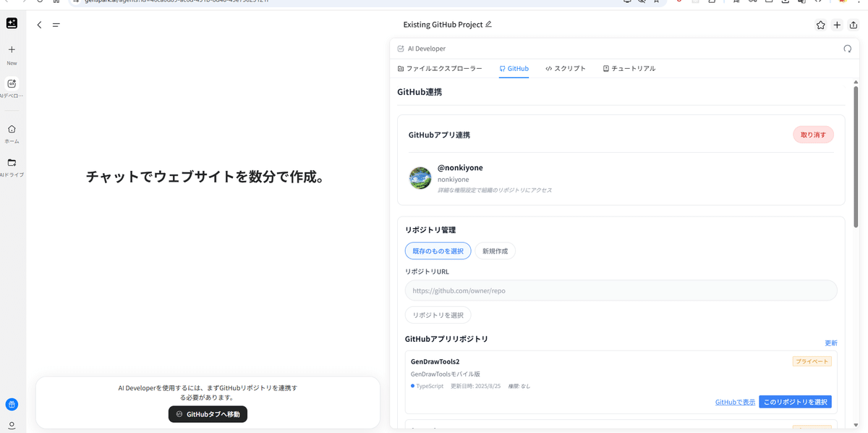This screenshot has height=433, width=868.
Task: Click the nonkiyone profile avatar
Action: pos(420,178)
